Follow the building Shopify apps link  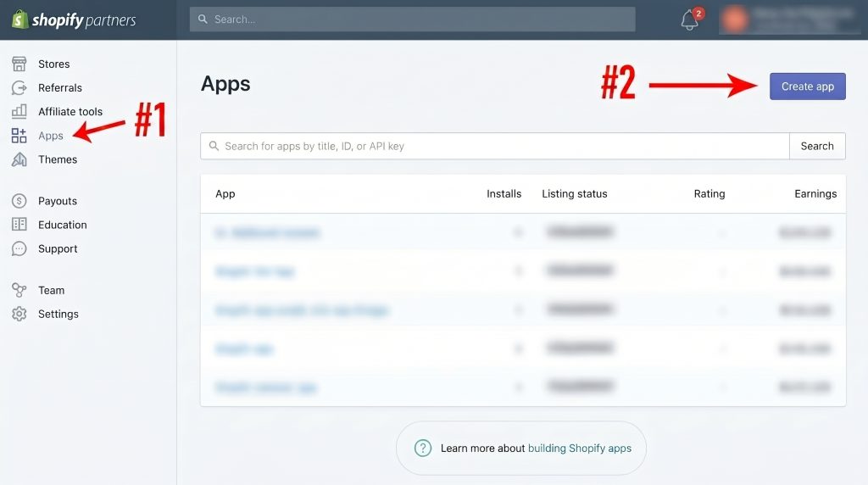coord(580,448)
